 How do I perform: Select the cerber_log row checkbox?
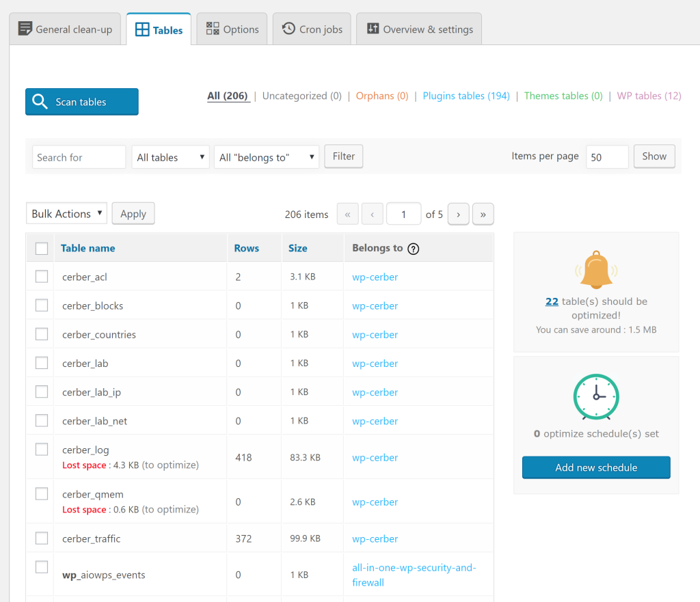tap(42, 450)
